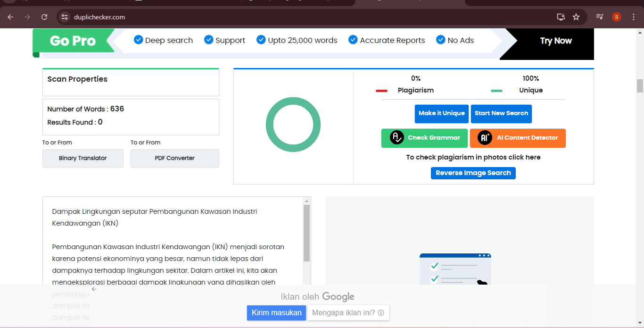Click the install app icon in address bar
The image size is (644, 328).
pyautogui.click(x=561, y=17)
